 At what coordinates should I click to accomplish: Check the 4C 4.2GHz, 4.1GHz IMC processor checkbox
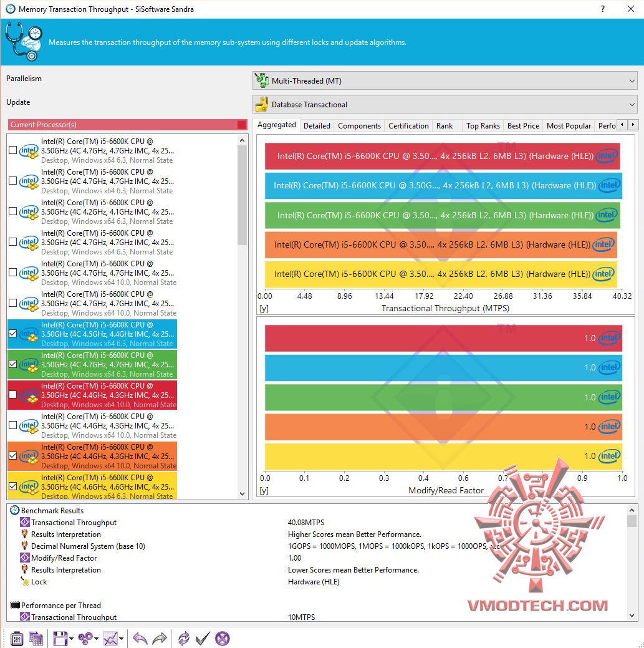[x=13, y=211]
